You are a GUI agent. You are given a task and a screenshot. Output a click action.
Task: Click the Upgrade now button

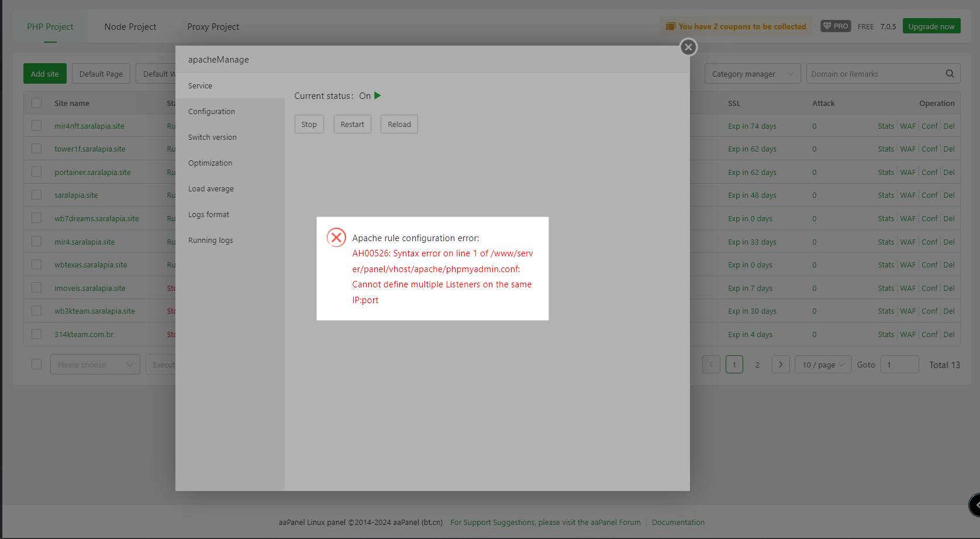coord(931,26)
